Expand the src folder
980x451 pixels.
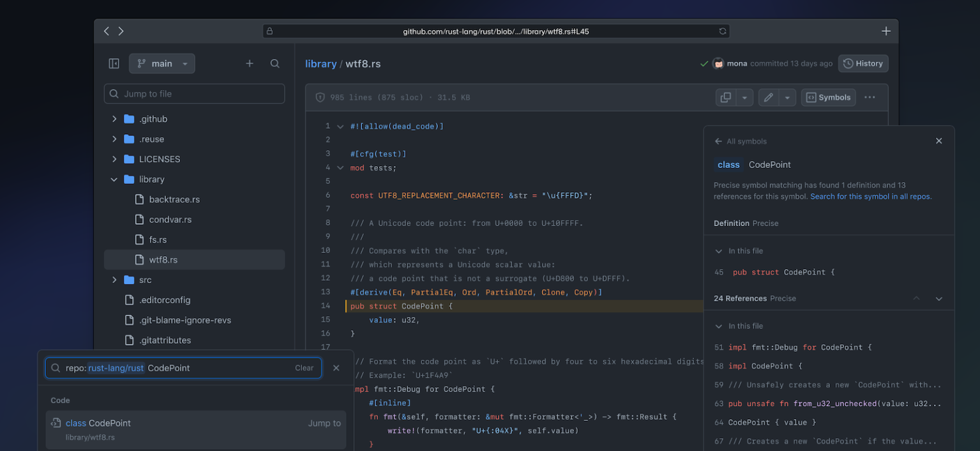pos(114,280)
